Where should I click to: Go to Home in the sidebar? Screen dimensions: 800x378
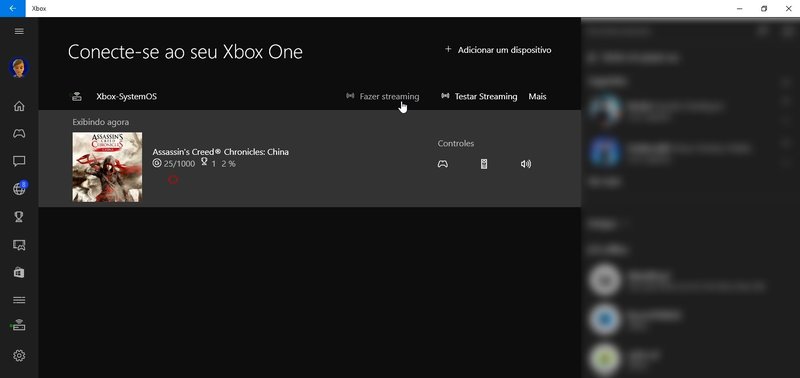(x=19, y=106)
